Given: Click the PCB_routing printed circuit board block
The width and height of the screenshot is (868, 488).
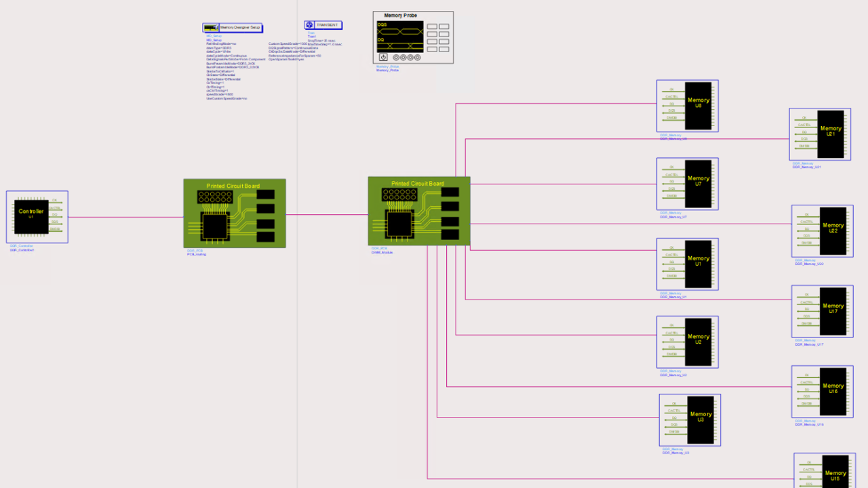Looking at the screenshot, I should pos(234,213).
